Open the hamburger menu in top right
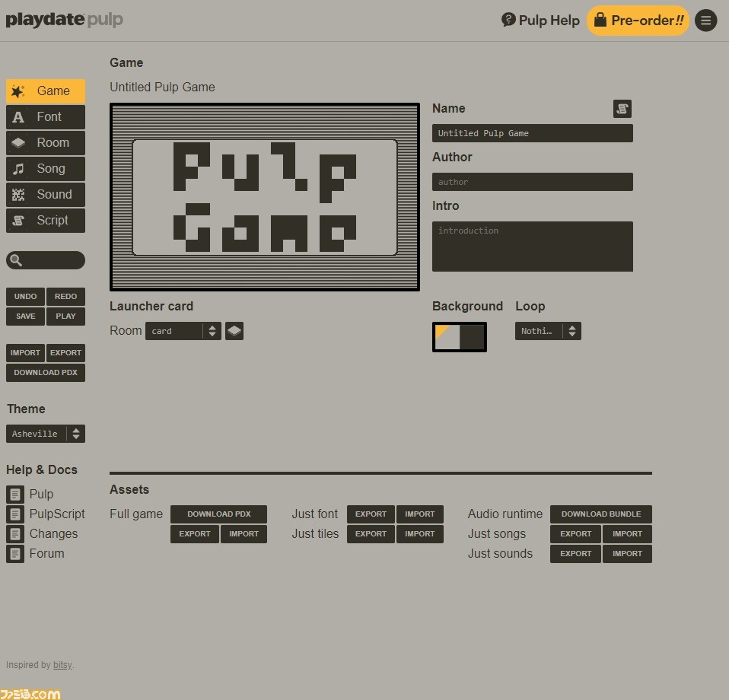 705,21
